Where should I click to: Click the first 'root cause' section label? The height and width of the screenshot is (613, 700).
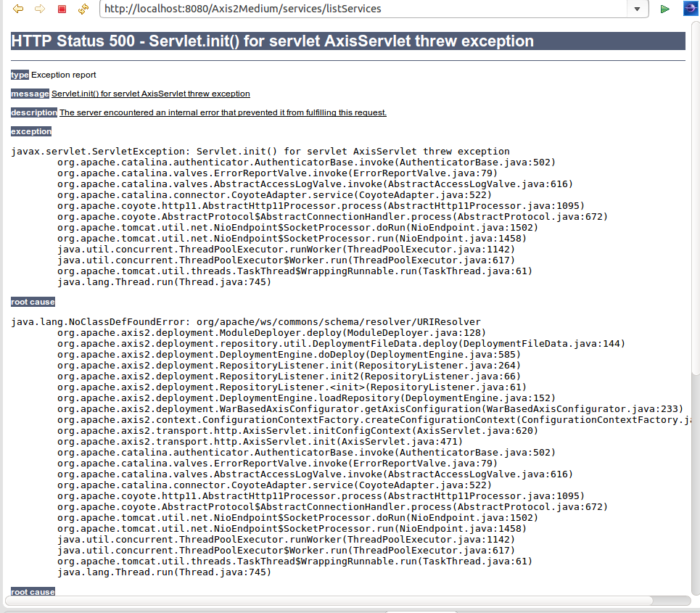(33, 302)
